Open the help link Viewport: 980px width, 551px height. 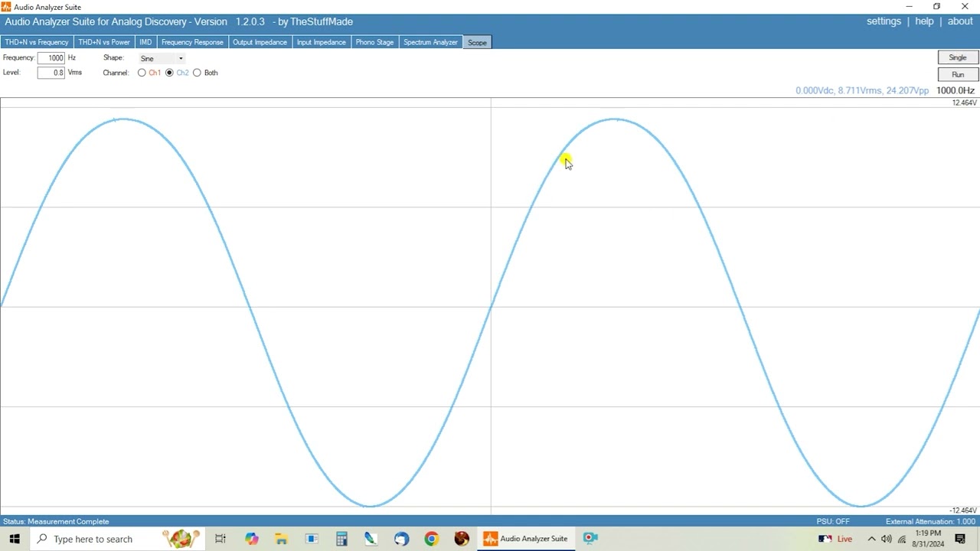click(924, 21)
